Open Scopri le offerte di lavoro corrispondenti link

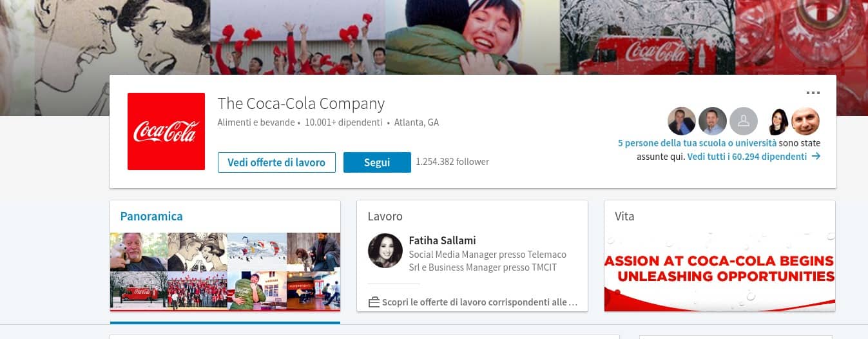click(x=479, y=302)
